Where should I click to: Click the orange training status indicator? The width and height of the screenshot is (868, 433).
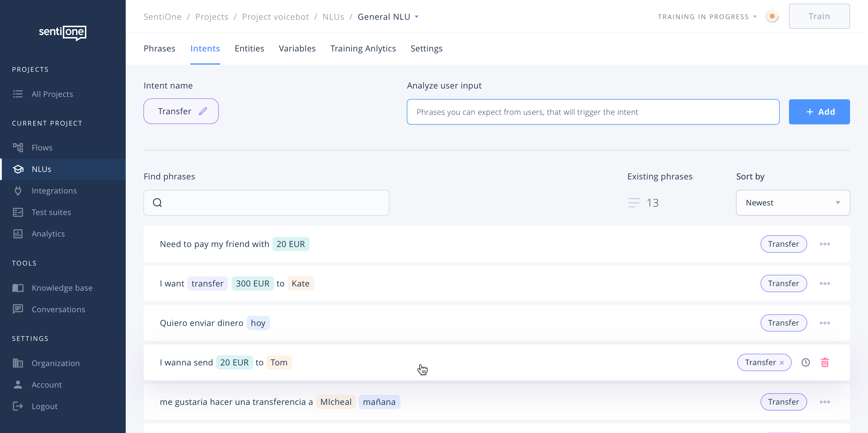(x=772, y=16)
